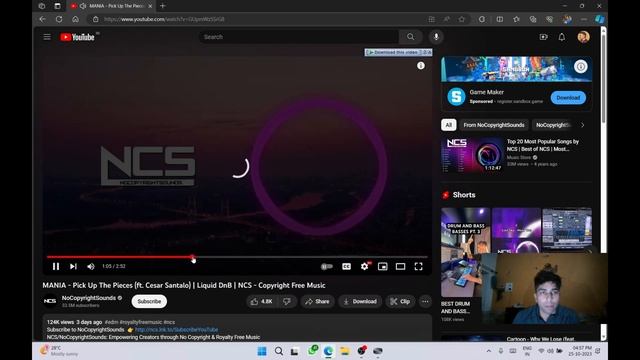The width and height of the screenshot is (640, 360).
Task: Open the NoCopyrightSounds channel name link
Action: click(89, 298)
